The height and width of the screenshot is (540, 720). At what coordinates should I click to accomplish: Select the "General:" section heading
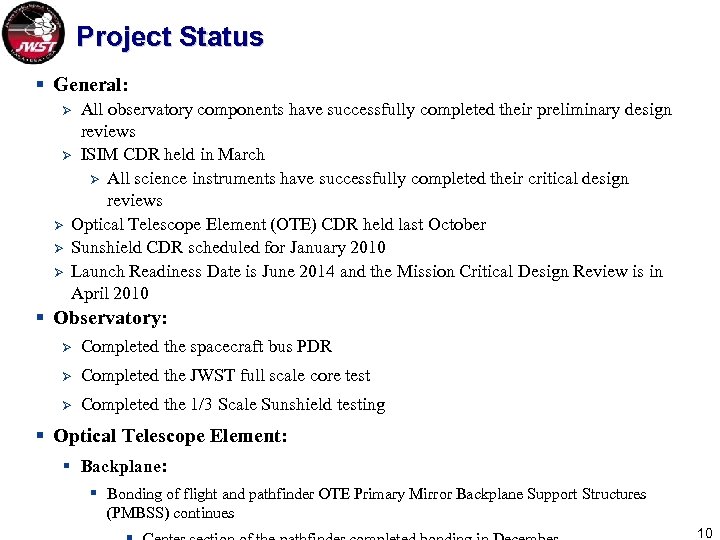[x=91, y=85]
